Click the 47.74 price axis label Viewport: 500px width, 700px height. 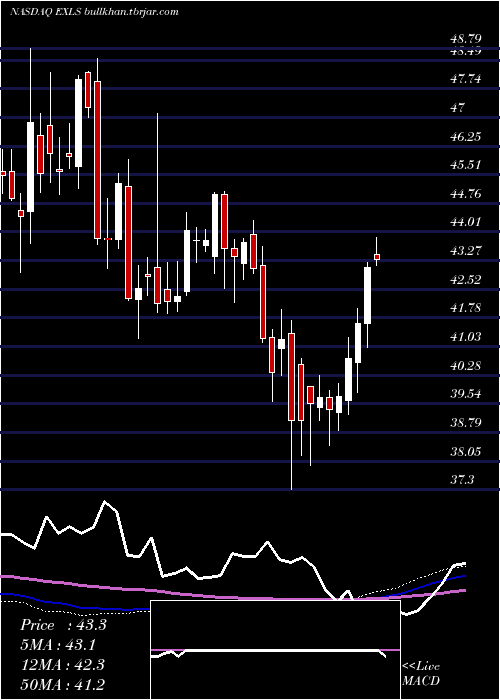(466, 79)
